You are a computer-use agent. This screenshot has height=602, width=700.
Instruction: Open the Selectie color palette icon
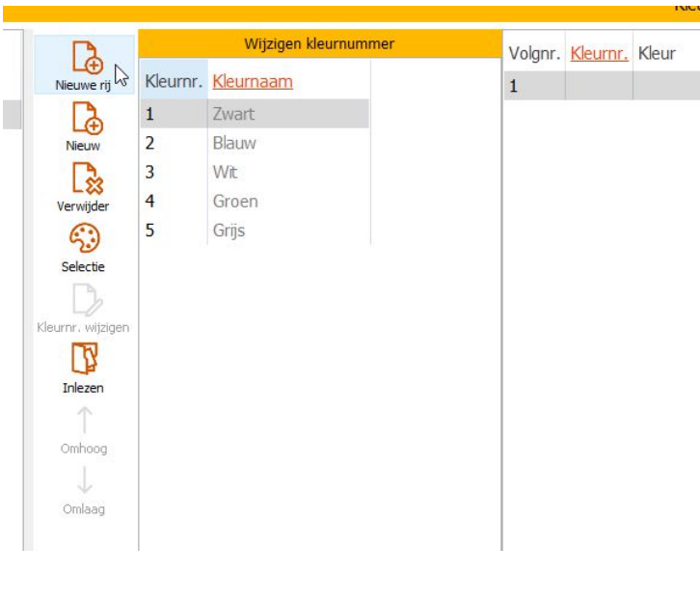[85, 239]
